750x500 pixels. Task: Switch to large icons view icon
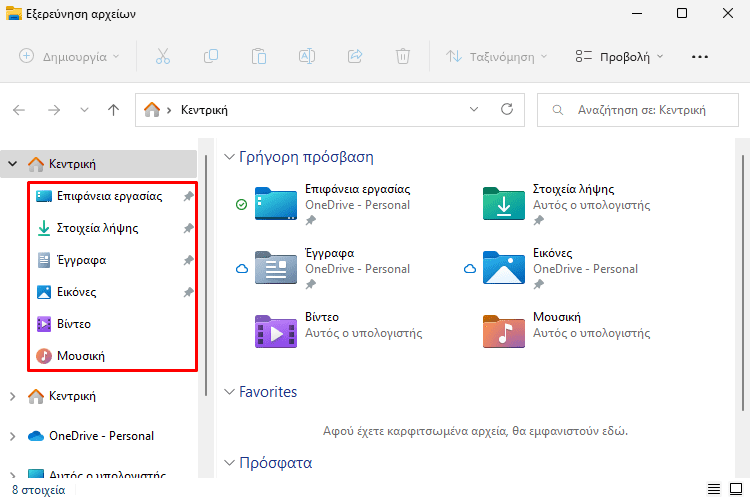(x=736, y=489)
